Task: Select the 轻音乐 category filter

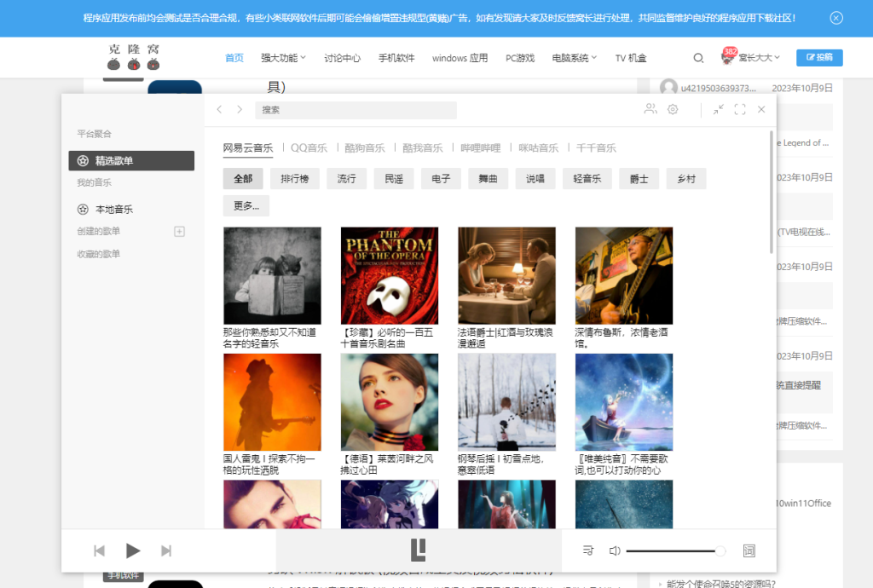Action: [587, 179]
